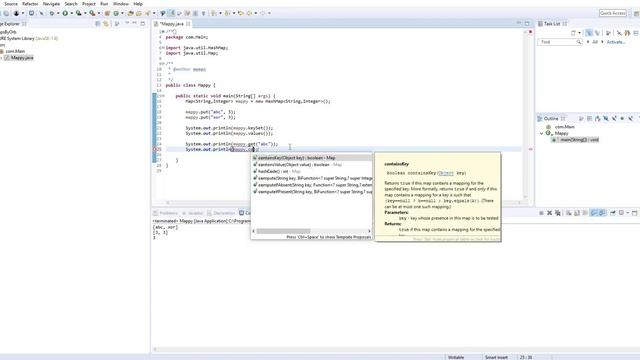
Task: Select the Task List tab
Action: (552, 24)
